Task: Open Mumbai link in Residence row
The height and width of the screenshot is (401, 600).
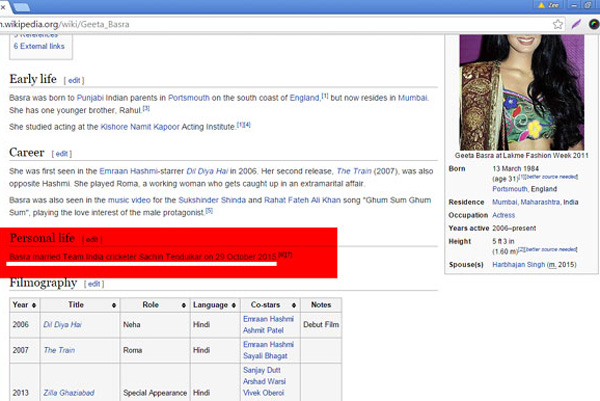Action: (x=505, y=202)
